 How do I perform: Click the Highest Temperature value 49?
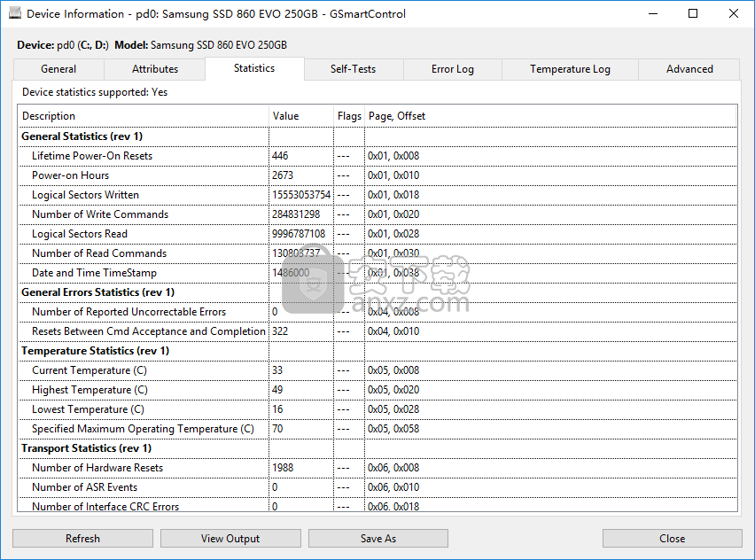pyautogui.click(x=277, y=390)
